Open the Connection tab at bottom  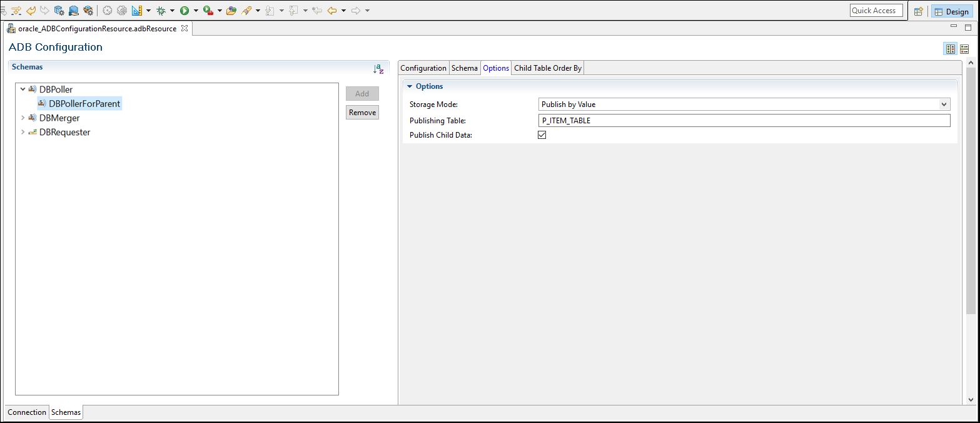(x=27, y=412)
